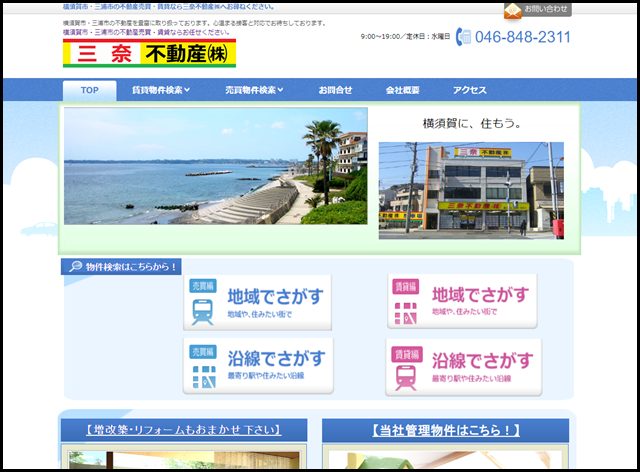Click pink train icon in 賃貸 沿線でさがす
640x472 pixels.
pyautogui.click(x=406, y=378)
